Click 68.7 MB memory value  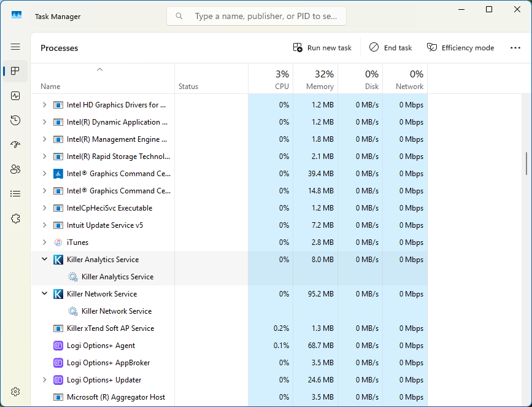click(321, 346)
